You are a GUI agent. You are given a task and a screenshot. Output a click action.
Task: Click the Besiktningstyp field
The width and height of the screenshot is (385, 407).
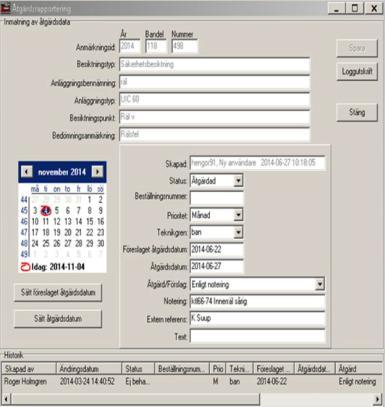pos(215,64)
